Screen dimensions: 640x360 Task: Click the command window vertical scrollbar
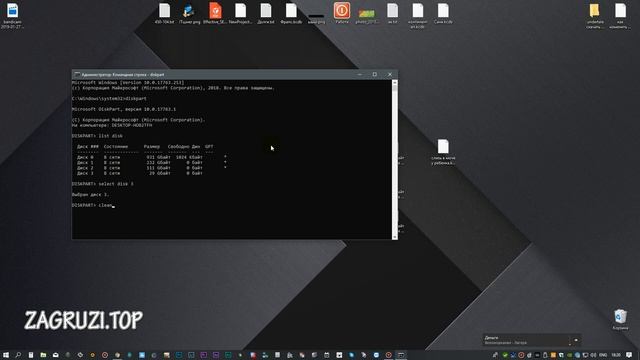[395, 159]
